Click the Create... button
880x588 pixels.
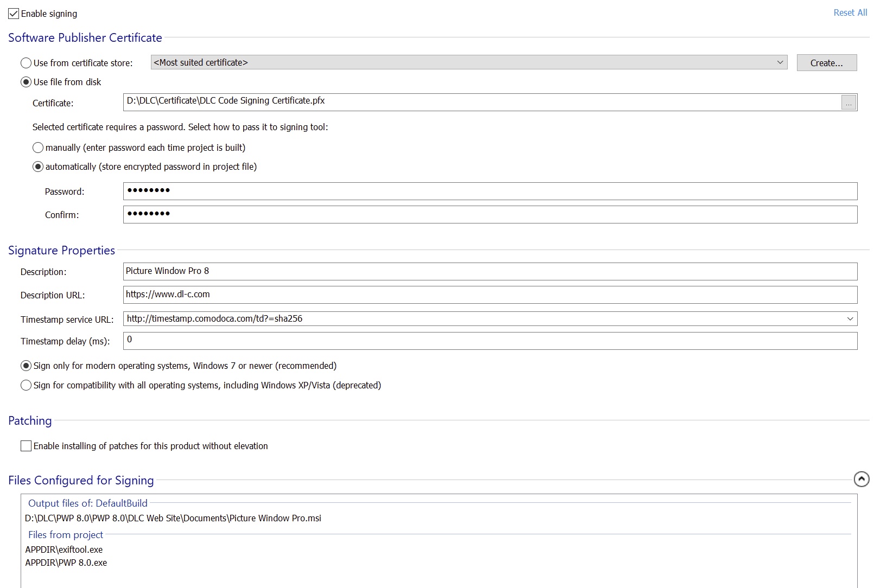[826, 63]
